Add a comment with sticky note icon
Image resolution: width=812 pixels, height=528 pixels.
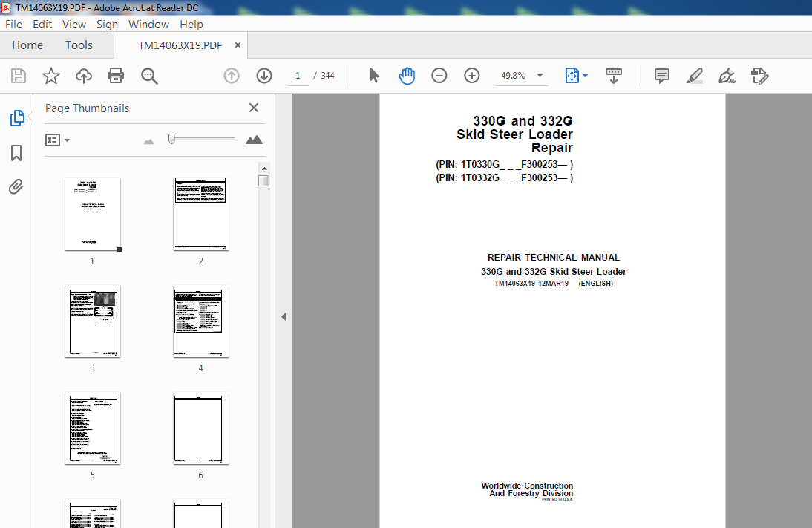(662, 76)
